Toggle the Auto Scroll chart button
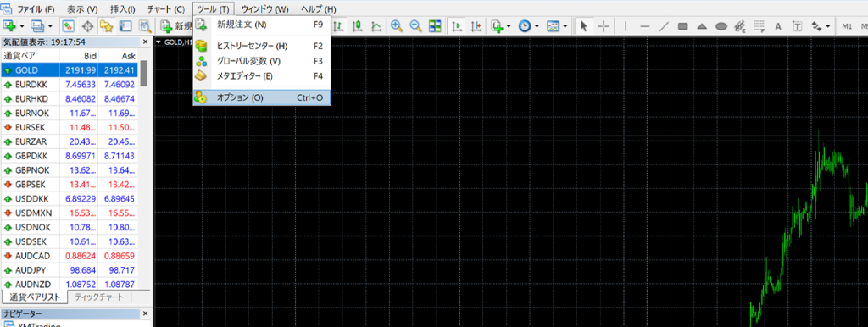The height and width of the screenshot is (327, 868). [x=457, y=26]
